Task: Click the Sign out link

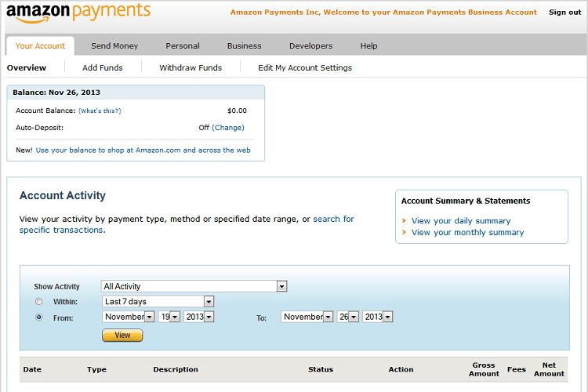Action: coord(564,12)
